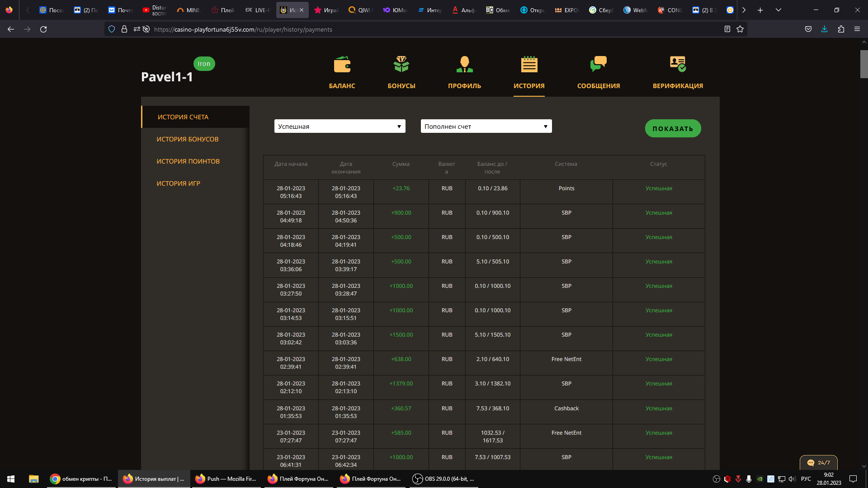Open the Firefox downloads arrow icon
This screenshot has width=868, height=488.
pyautogui.click(x=824, y=29)
